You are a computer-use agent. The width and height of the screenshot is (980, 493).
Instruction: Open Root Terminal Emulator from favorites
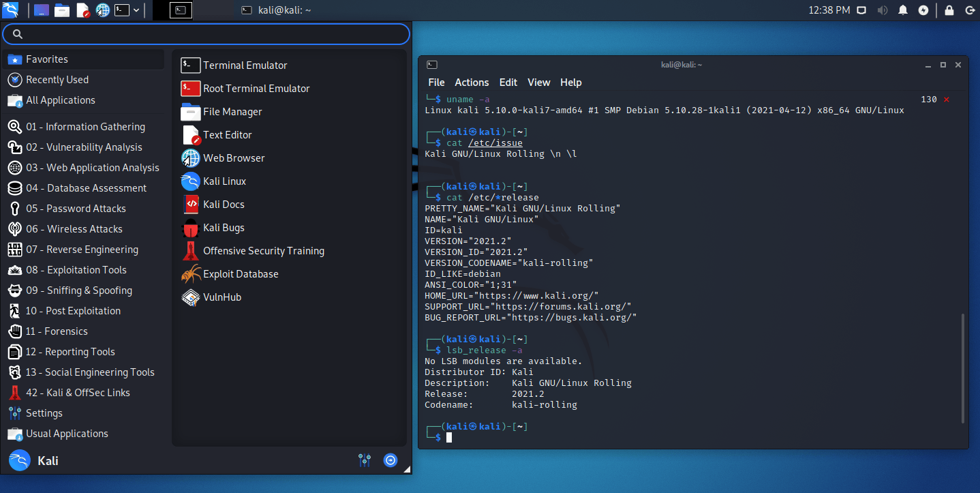coord(256,89)
